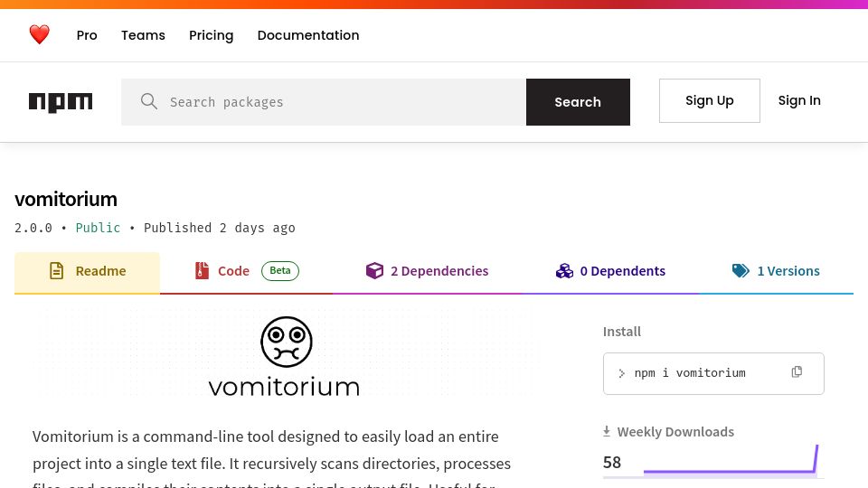Viewport: 868px width, 488px height.
Task: Click the vomitorium face logo image
Action: pos(284,356)
